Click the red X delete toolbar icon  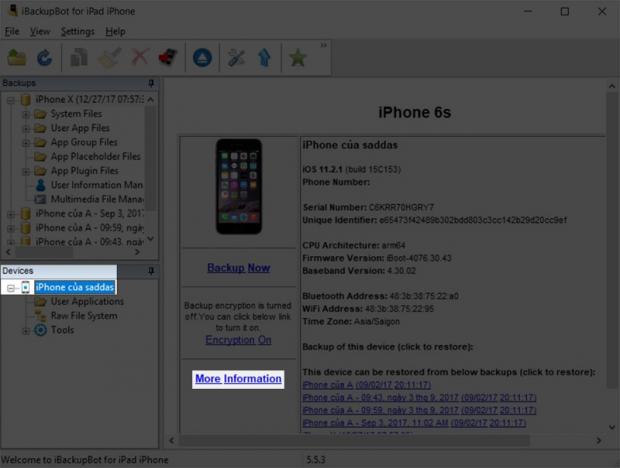tap(140, 57)
